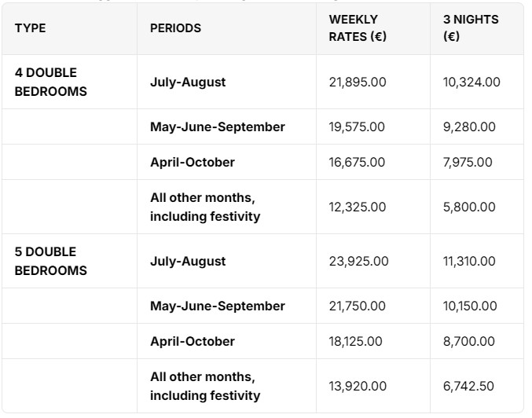Image resolution: width=532 pixels, height=418 pixels.
Task: Click the WEEKLY RATES (€) column header
Action: (358, 28)
